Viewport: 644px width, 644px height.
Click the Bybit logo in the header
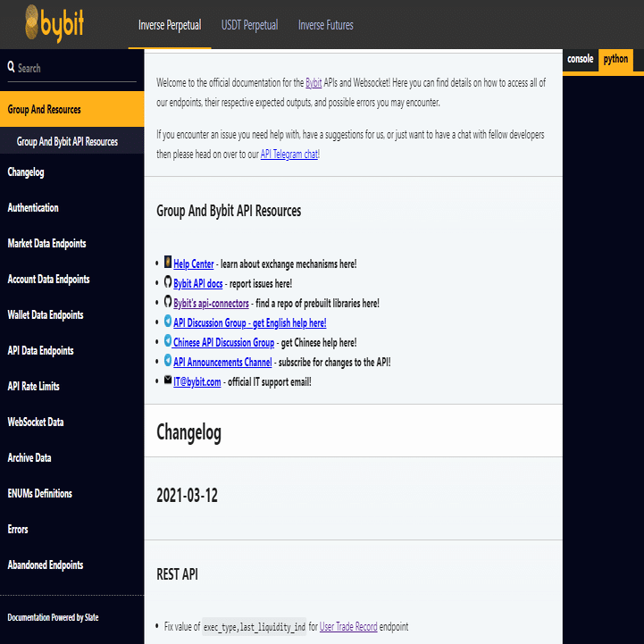click(x=54, y=23)
